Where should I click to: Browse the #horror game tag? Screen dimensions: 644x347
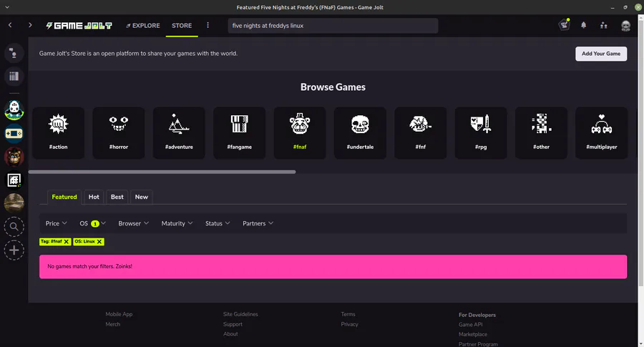(x=119, y=133)
